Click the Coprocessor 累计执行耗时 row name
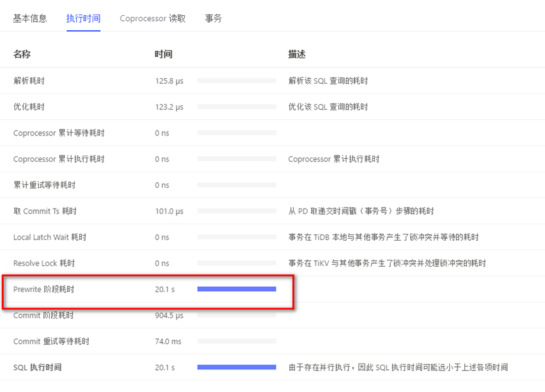The width and height of the screenshot is (545, 392). point(59,159)
